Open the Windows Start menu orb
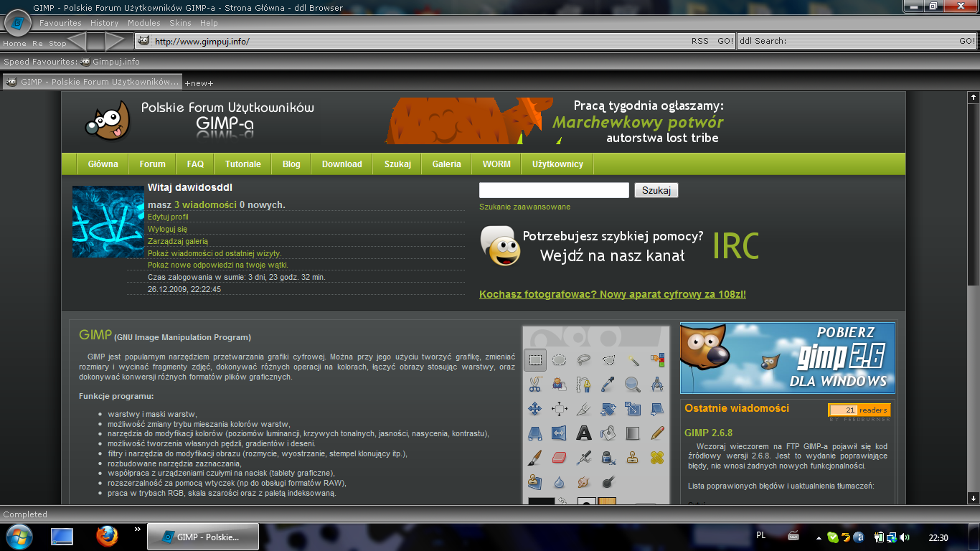The width and height of the screenshot is (980, 551). pyautogui.click(x=18, y=536)
